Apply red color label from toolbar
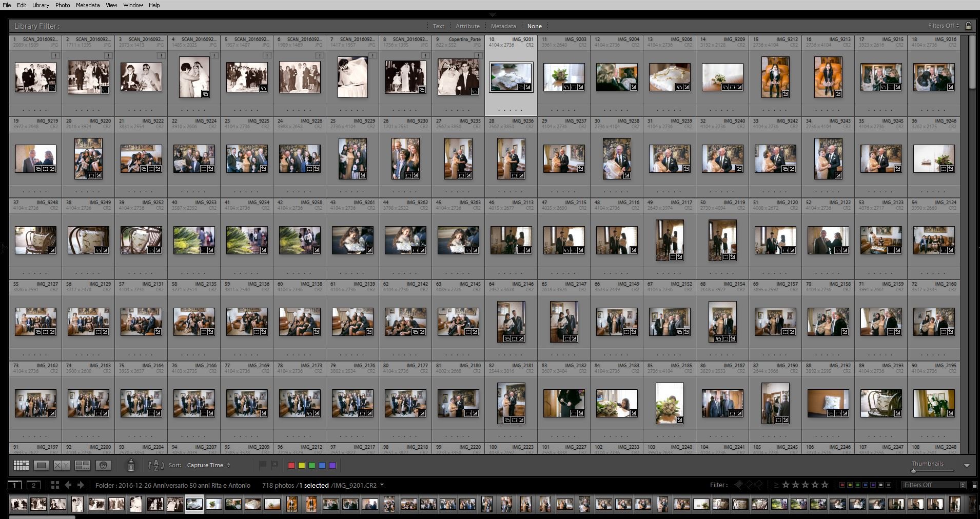This screenshot has height=519, width=980. pyautogui.click(x=291, y=466)
